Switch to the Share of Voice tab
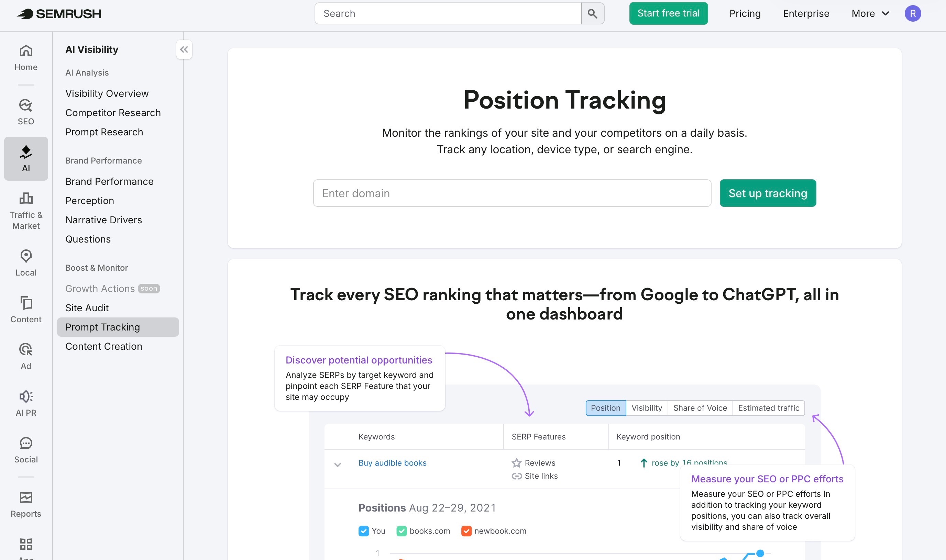This screenshot has height=560, width=946. pyautogui.click(x=700, y=408)
